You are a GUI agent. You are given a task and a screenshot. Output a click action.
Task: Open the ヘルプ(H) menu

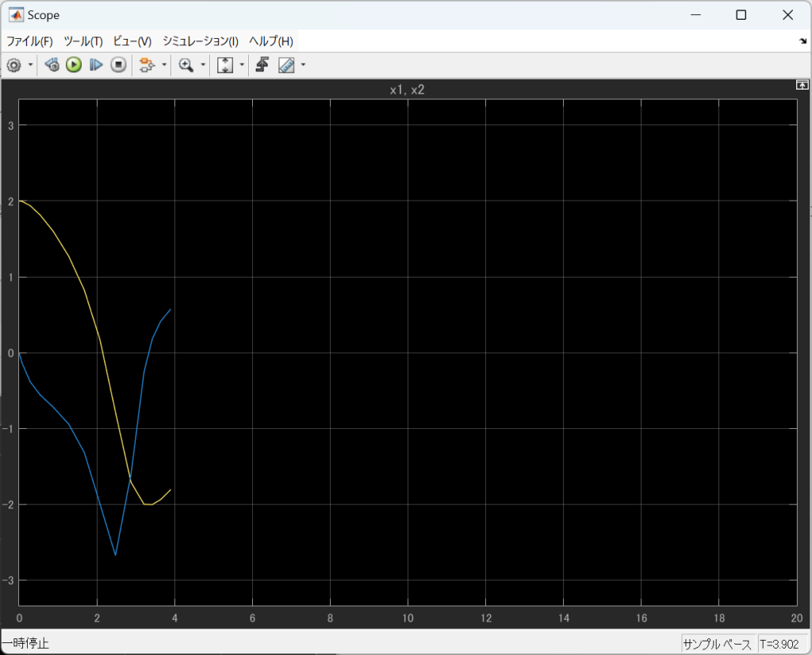point(270,41)
